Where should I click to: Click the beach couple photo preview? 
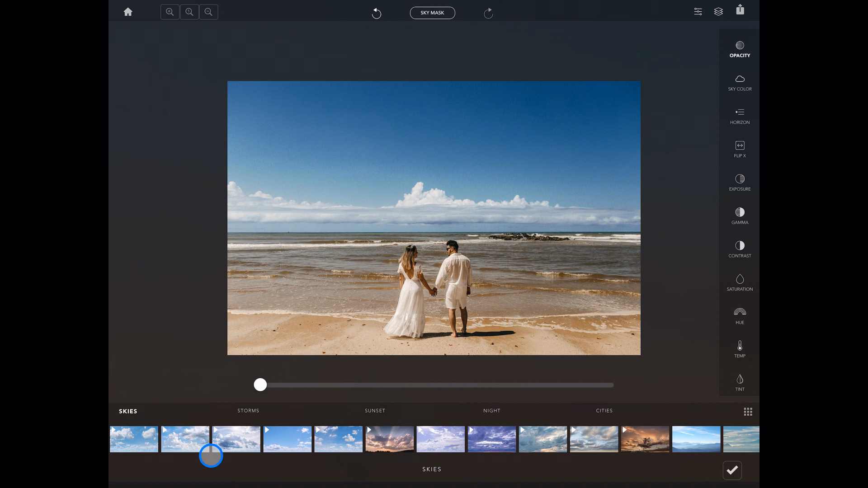(434, 218)
